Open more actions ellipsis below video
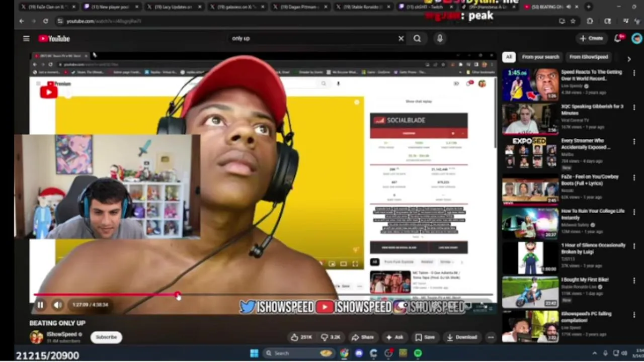Image resolution: width=644 pixels, height=362 pixels. pos(491,337)
